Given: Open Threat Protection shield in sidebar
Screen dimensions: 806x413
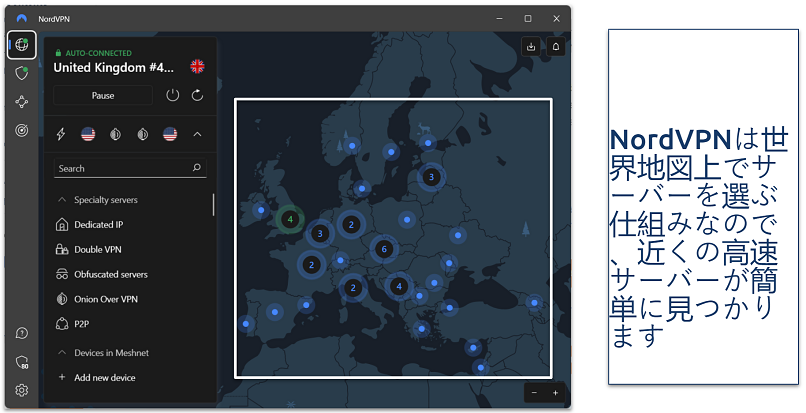Looking at the screenshot, I should pos(21,72).
